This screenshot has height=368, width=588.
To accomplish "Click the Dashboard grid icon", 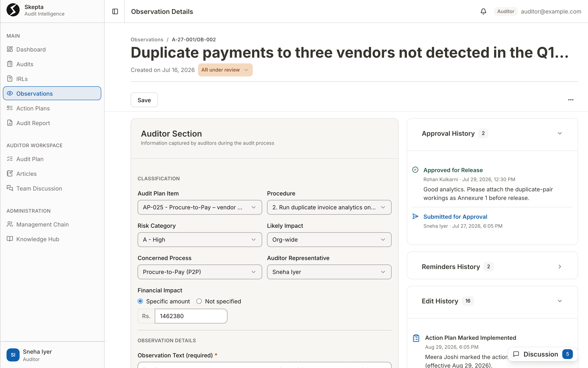I will click(x=10, y=49).
